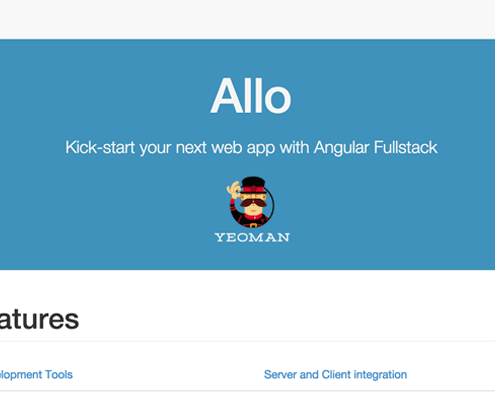Open the Development Tools link

pos(36,375)
